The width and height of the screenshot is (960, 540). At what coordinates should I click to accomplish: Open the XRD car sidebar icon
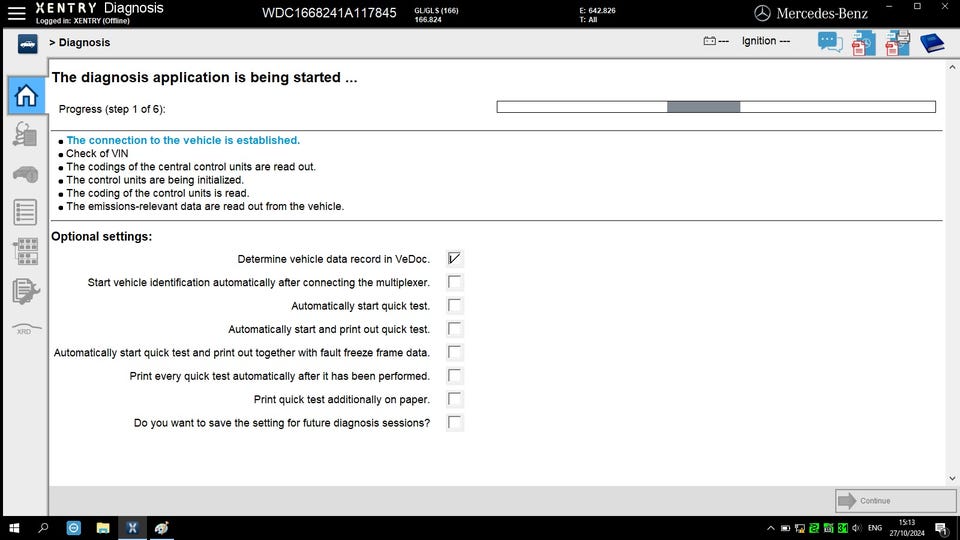click(x=26, y=329)
